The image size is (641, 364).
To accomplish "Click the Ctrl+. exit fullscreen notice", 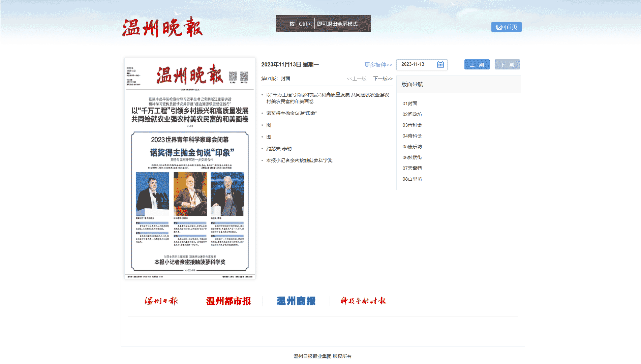I will click(324, 24).
